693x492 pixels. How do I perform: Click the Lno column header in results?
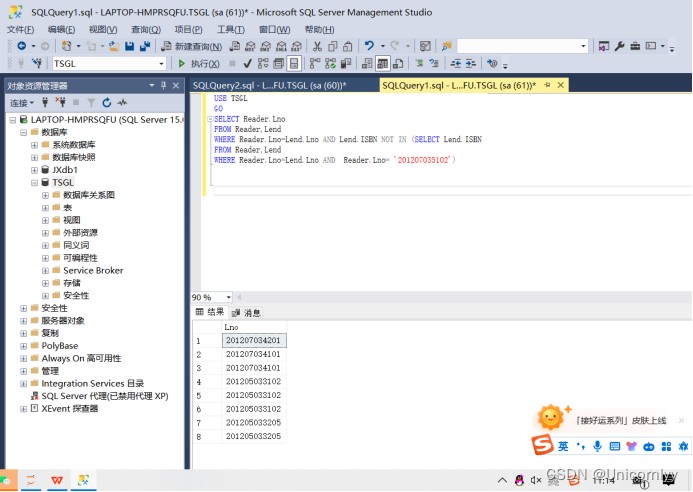click(254, 327)
